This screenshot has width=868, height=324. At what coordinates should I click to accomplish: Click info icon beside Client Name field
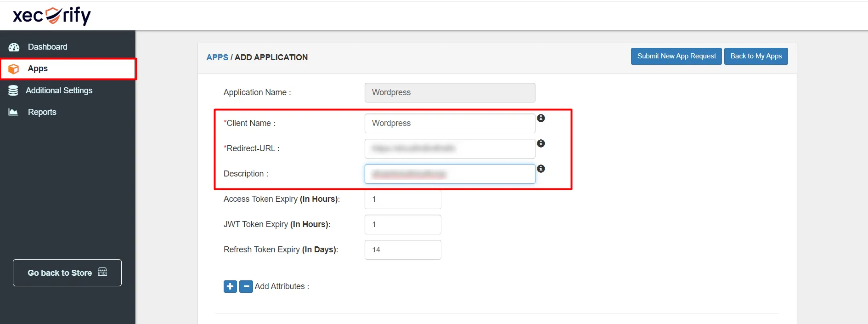(541, 118)
